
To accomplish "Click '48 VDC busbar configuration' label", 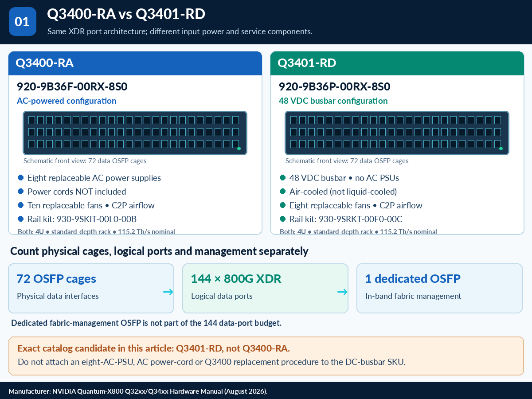I will (x=333, y=101).
